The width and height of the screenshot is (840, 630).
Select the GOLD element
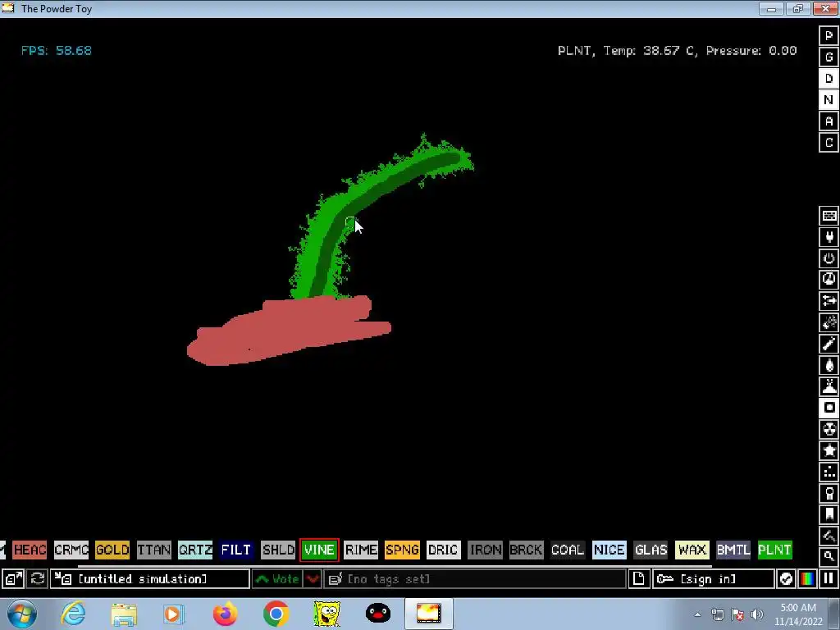click(x=112, y=550)
